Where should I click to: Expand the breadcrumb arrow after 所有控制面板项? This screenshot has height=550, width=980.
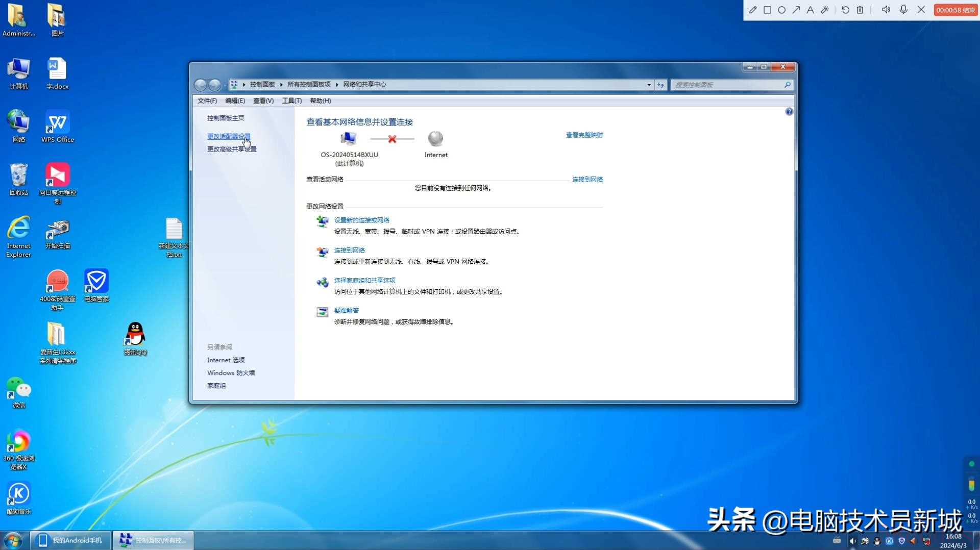click(x=337, y=85)
